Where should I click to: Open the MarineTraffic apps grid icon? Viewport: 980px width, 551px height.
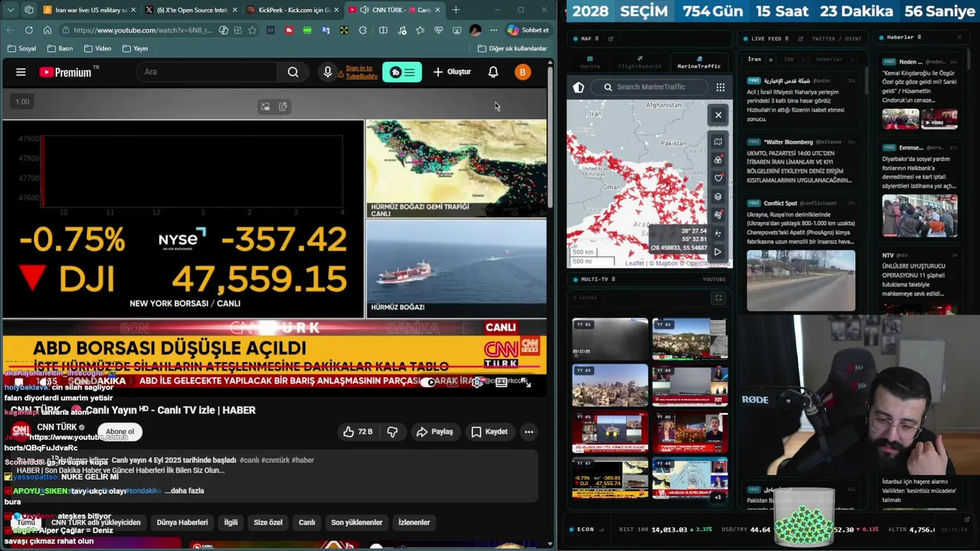[x=720, y=87]
